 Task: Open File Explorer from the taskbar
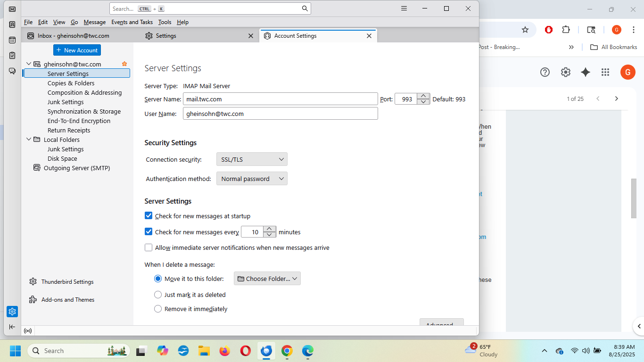204,351
